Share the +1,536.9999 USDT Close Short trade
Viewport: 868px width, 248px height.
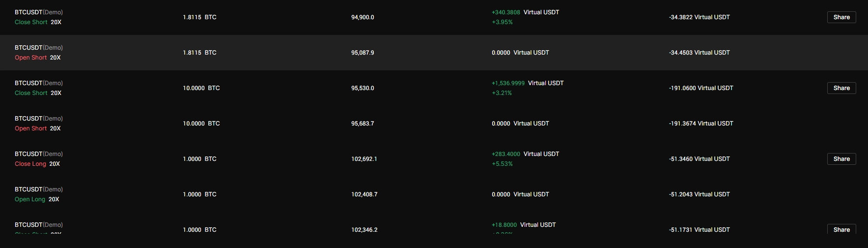(841, 88)
